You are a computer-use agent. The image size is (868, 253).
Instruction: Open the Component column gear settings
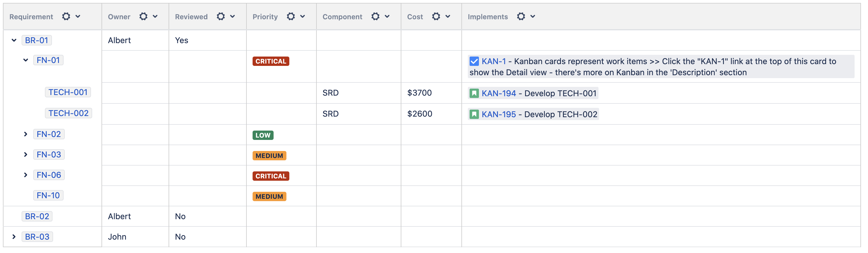tap(375, 17)
